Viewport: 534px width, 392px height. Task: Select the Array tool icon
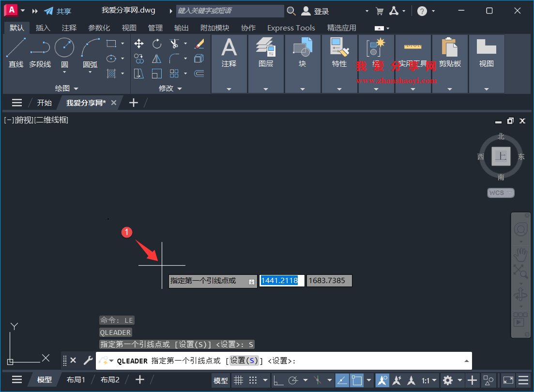coord(174,73)
